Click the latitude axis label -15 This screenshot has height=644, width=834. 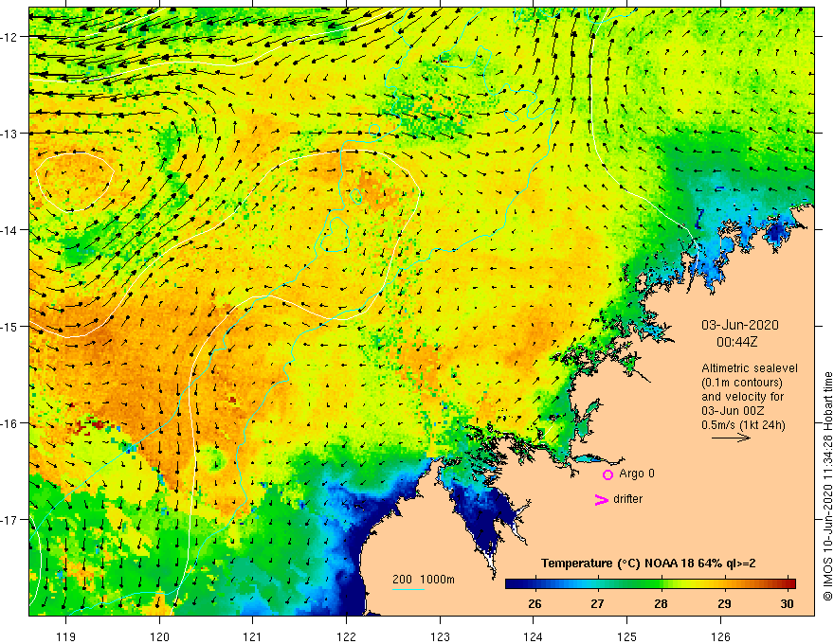pos(9,327)
